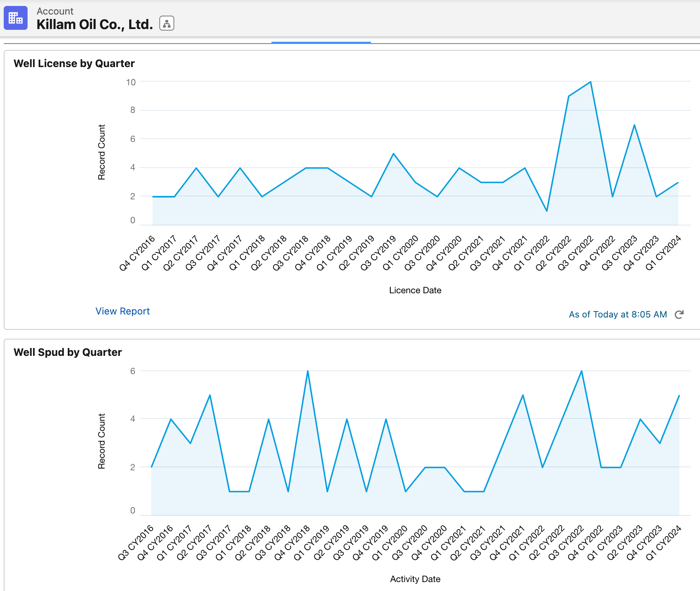Image resolution: width=700 pixels, height=591 pixels.
Task: Select the Killam Oil Co., Ltd. title
Action: 95,25
